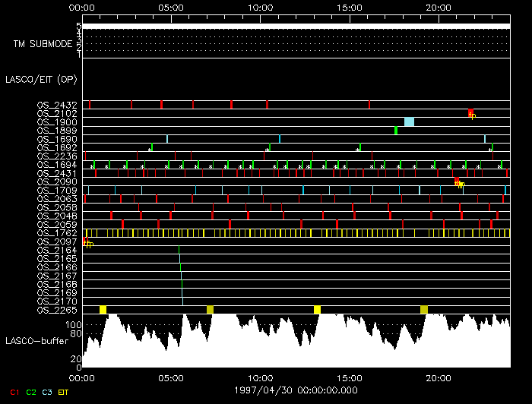
Task: Click the 1997/04/30 date label
Action: (x=296, y=388)
